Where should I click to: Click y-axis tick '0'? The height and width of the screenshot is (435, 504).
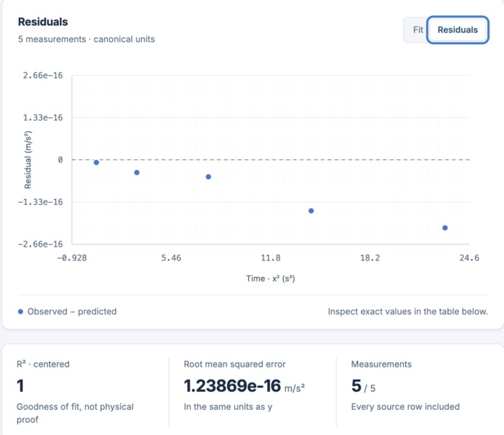pyautogui.click(x=60, y=159)
